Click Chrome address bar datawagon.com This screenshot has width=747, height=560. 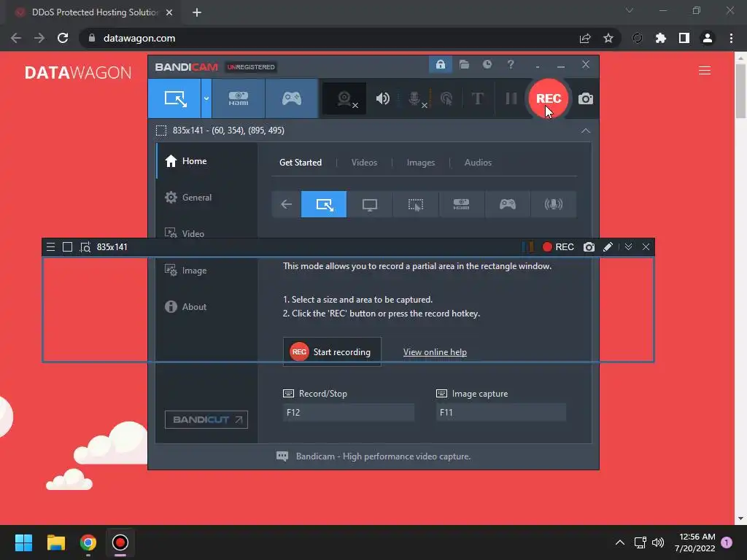[139, 38]
